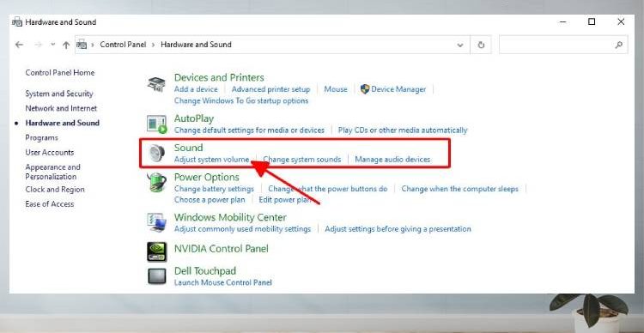The image size is (644, 333).
Task: Expand chevron before Control Panel breadcrumb
Action: point(93,45)
